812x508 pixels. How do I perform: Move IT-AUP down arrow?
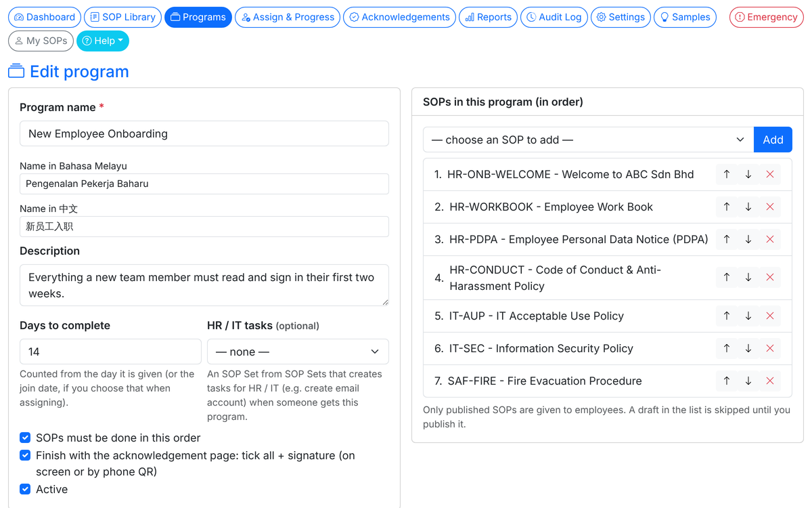click(748, 316)
